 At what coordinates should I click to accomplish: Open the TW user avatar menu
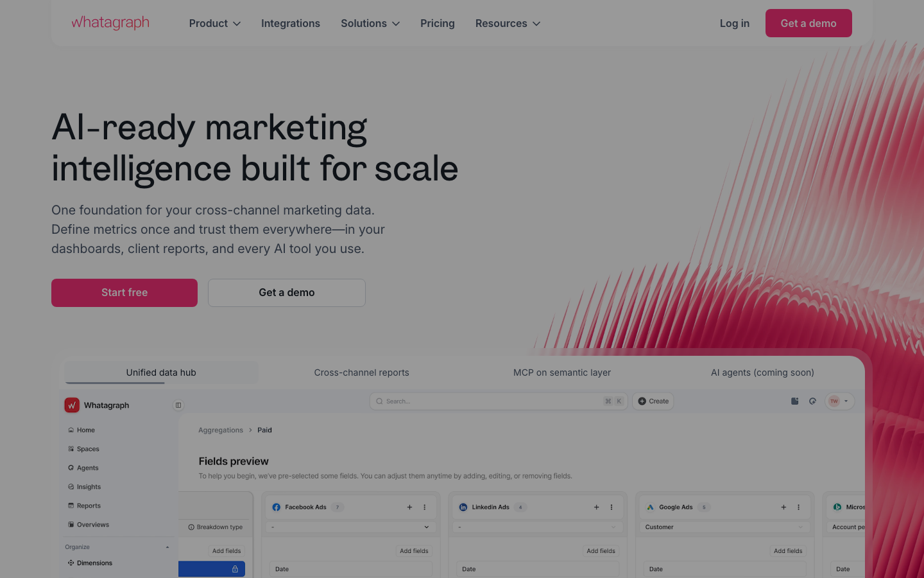[x=839, y=401]
